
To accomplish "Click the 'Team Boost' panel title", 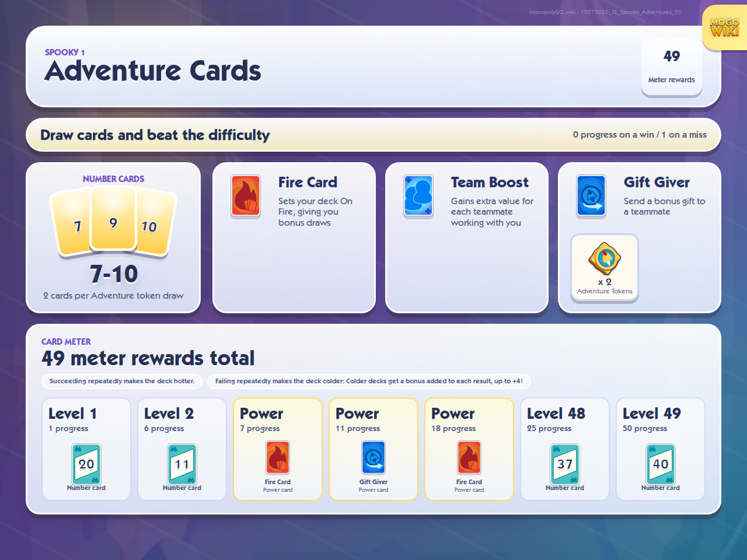I will [x=490, y=183].
